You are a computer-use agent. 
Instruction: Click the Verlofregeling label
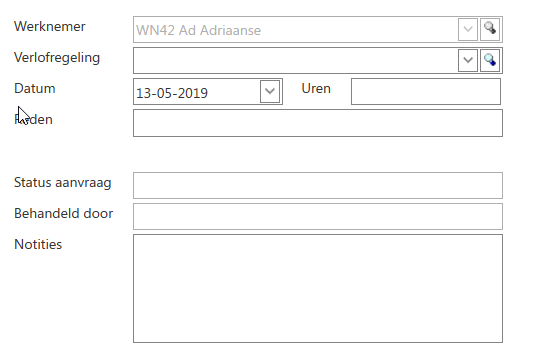click(x=57, y=58)
